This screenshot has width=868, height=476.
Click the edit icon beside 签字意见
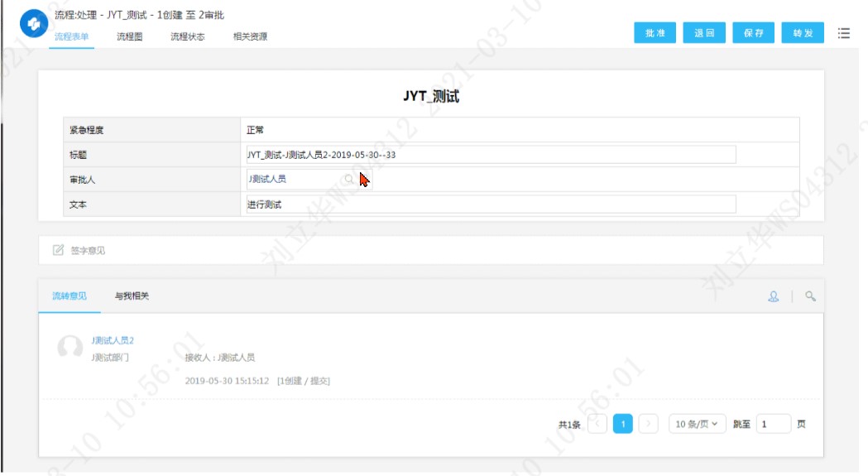coord(58,250)
